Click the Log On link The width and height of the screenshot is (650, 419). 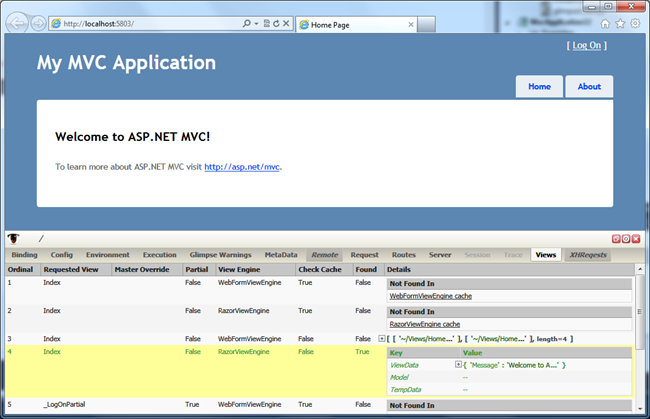(x=586, y=45)
